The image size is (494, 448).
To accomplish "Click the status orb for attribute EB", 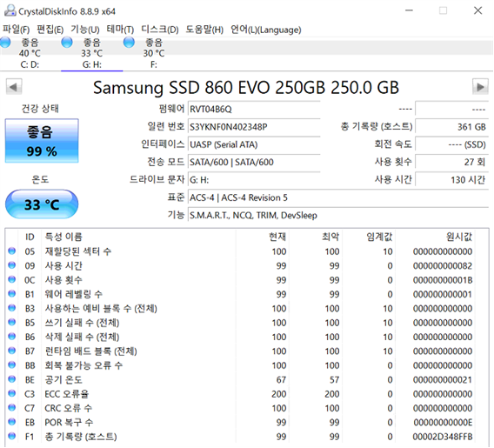I will [12, 422].
